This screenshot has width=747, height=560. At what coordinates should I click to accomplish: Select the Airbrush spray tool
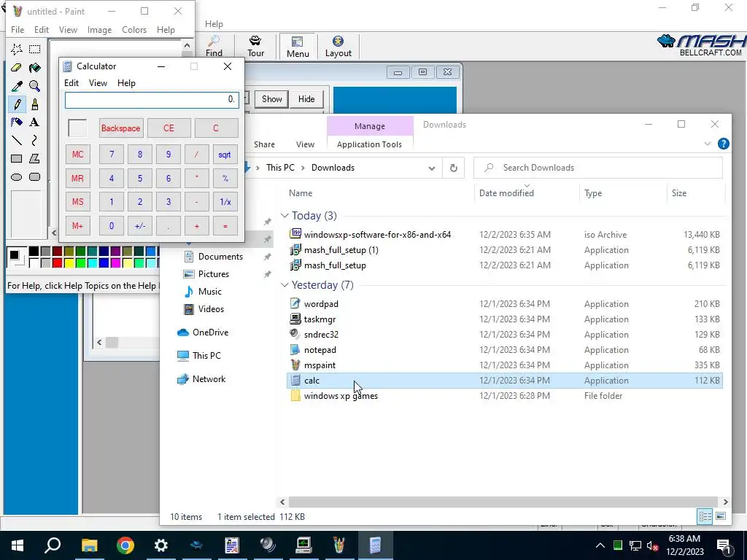17,122
